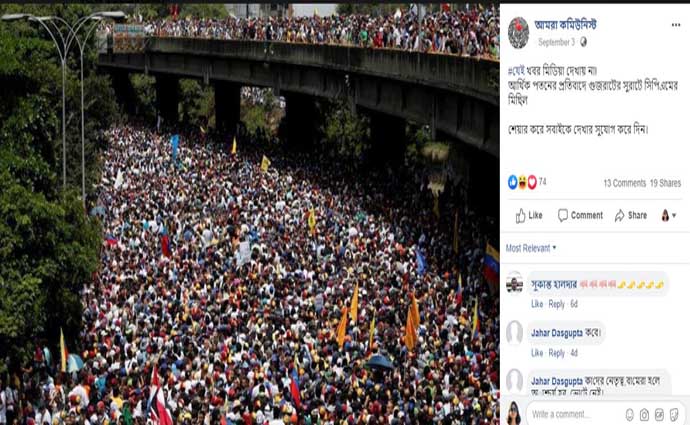This screenshot has width=690, height=425.
Task: Open the profile selector dropdown beside Share
Action: pyautogui.click(x=668, y=216)
